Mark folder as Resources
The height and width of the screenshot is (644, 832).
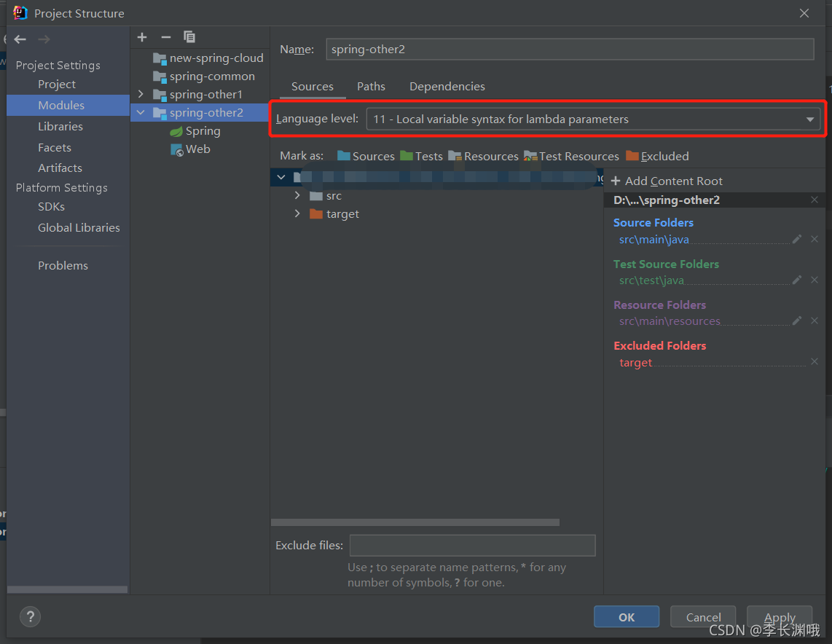coord(483,156)
